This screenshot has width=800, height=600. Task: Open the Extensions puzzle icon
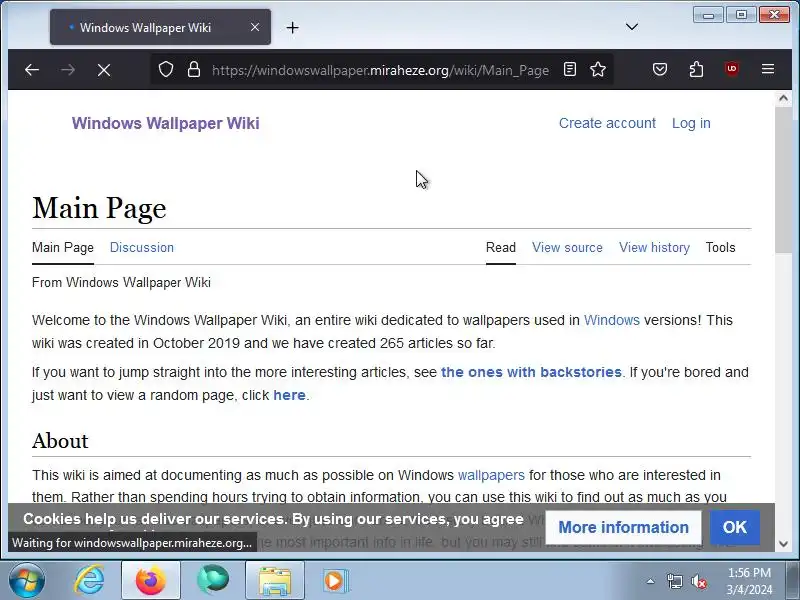click(x=696, y=69)
